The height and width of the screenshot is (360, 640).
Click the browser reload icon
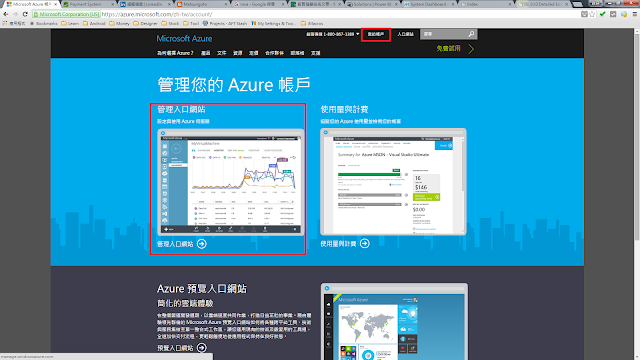click(25, 14)
